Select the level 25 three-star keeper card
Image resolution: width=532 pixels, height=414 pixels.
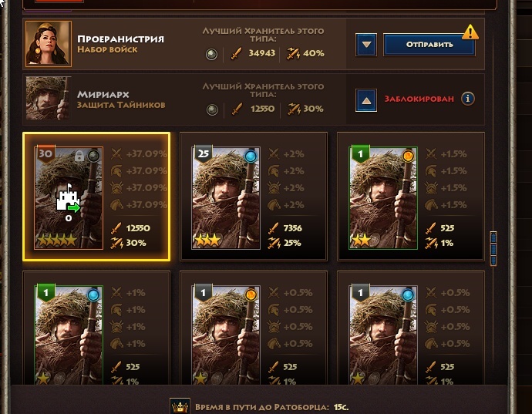click(254, 197)
